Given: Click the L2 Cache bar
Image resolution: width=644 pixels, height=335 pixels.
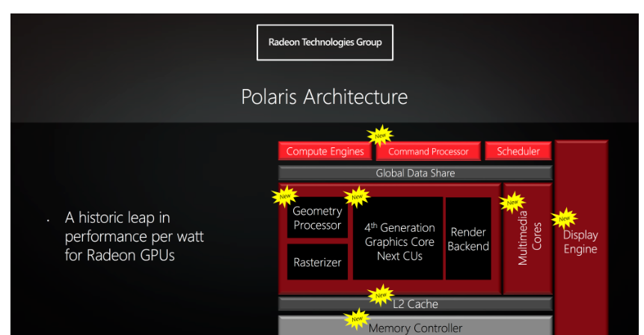Looking at the screenshot, I should pyautogui.click(x=415, y=304).
